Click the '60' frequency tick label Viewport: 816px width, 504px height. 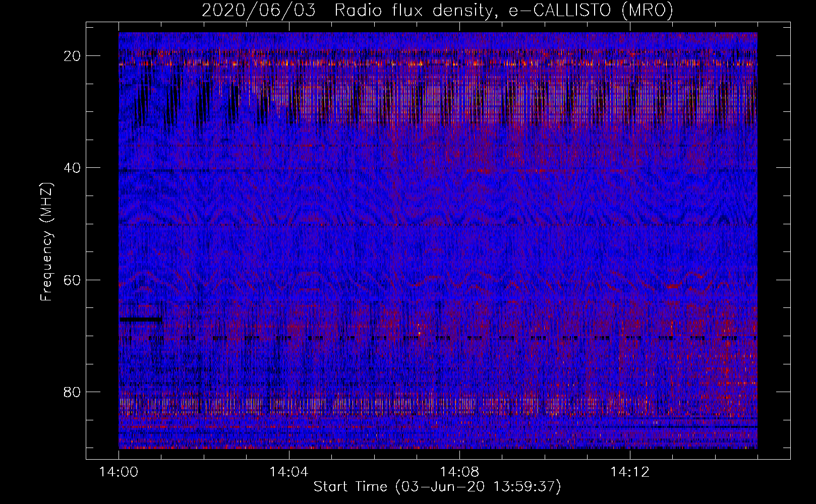(x=72, y=280)
